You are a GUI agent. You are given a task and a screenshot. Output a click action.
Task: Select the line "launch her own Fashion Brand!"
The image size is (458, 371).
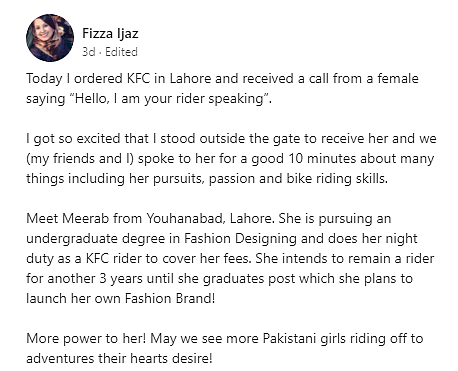click(x=121, y=298)
